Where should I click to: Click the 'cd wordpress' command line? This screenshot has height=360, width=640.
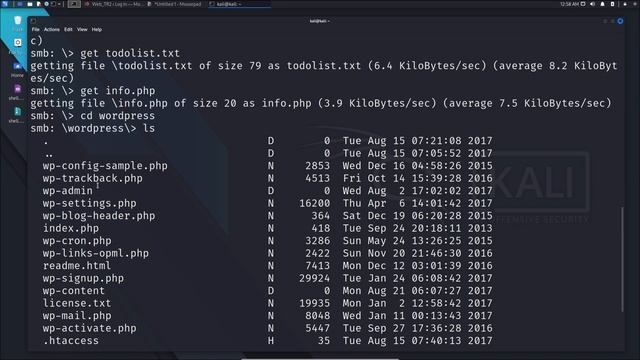coord(93,116)
